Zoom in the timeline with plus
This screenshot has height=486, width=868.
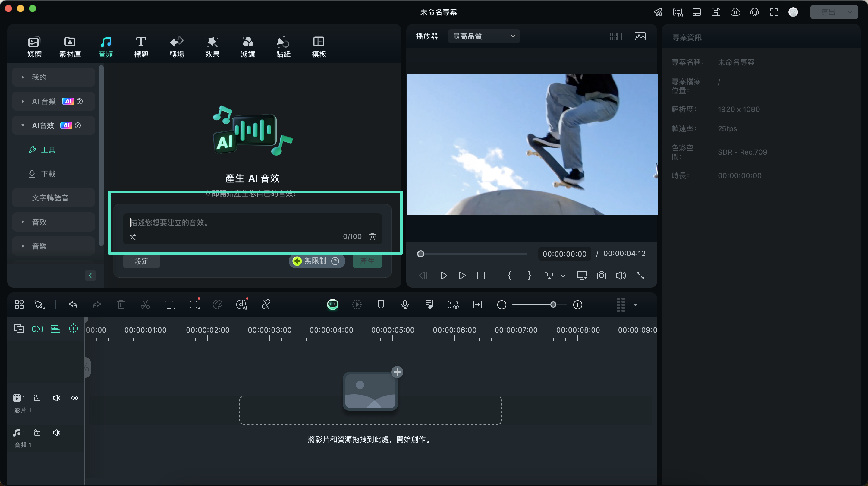coord(577,305)
